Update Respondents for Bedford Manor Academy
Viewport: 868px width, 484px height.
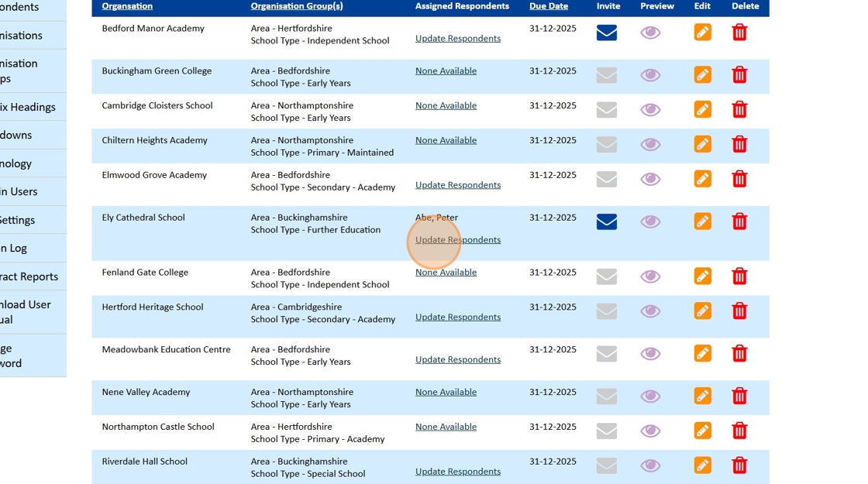[x=458, y=38]
